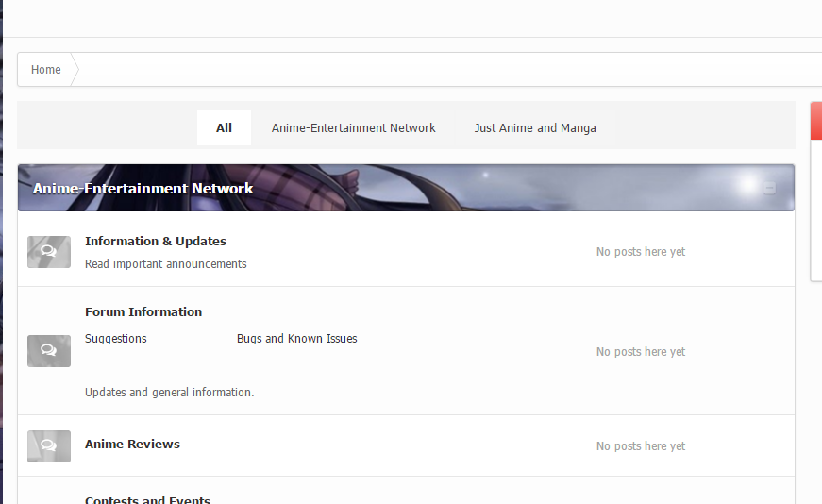Go to Home breadcrumb
Screen dimensions: 822x504
(x=45, y=69)
